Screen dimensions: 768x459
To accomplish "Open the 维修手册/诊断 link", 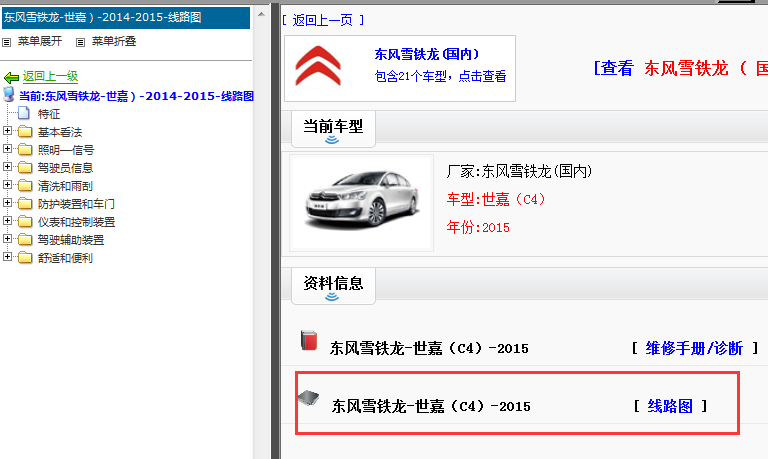I will pos(694,348).
